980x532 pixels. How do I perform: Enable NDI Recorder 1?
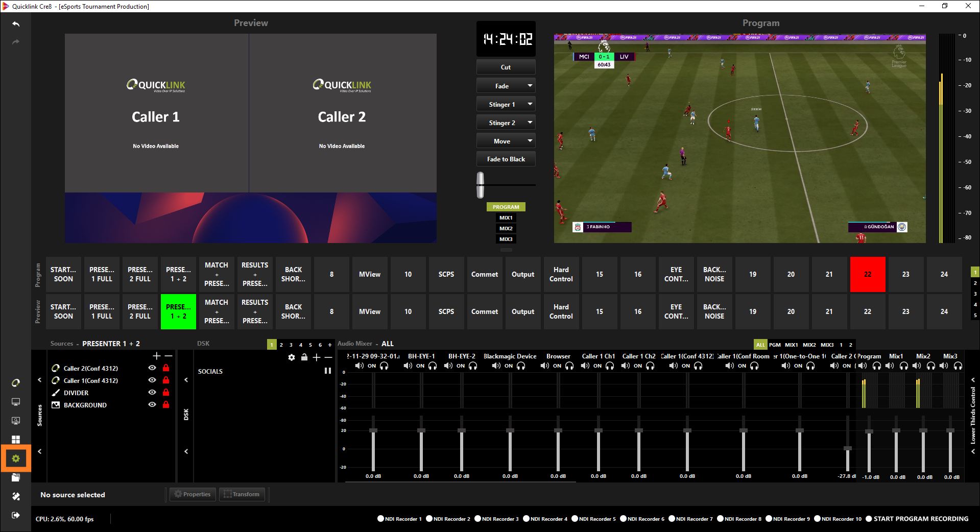(399, 519)
